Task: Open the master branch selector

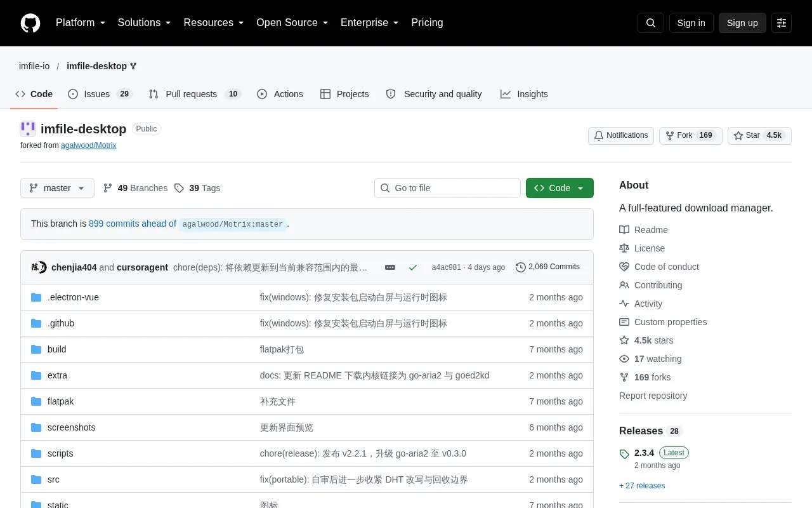Action: click(57, 188)
